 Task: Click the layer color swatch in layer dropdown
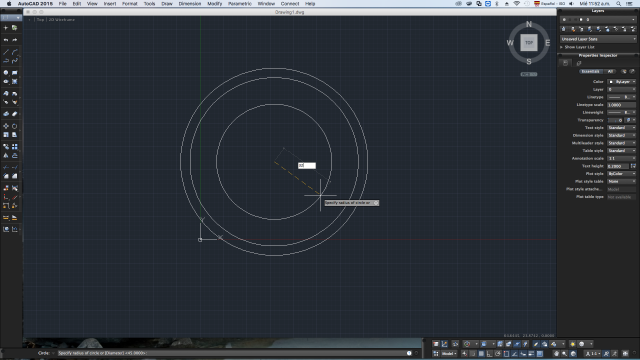(x=581, y=20)
